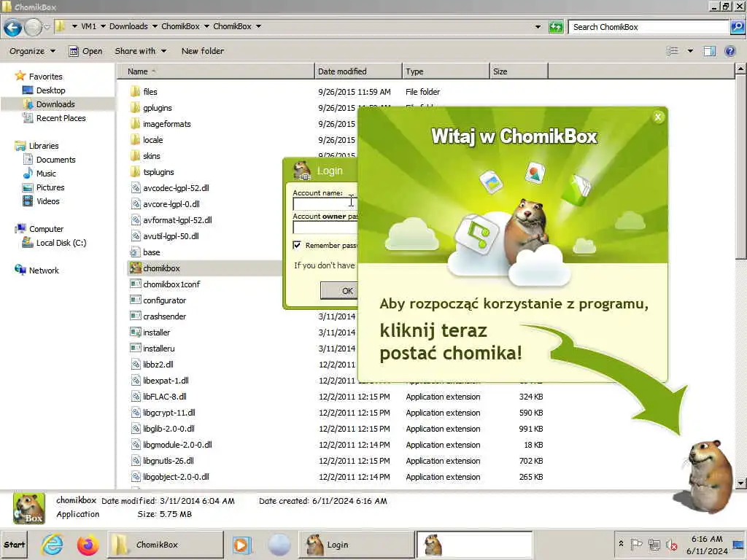Open the media player taskbar icon
The width and height of the screenshot is (747, 560).
coord(241,544)
